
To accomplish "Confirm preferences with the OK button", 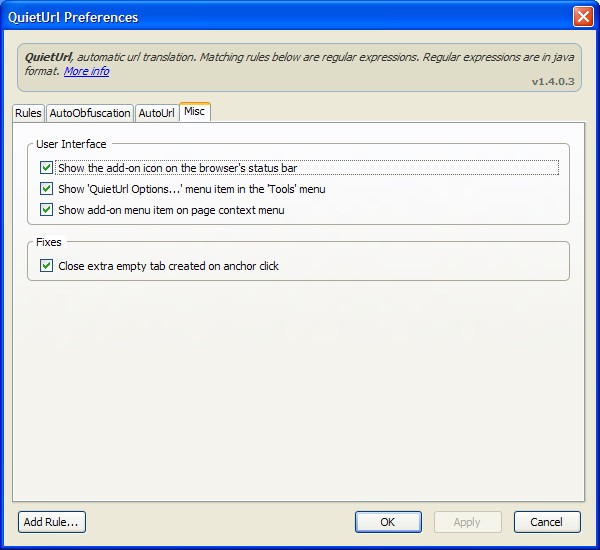I will pyautogui.click(x=388, y=522).
